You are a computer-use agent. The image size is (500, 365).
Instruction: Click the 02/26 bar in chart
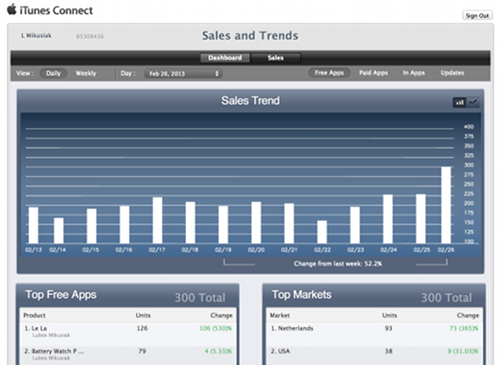(446, 205)
